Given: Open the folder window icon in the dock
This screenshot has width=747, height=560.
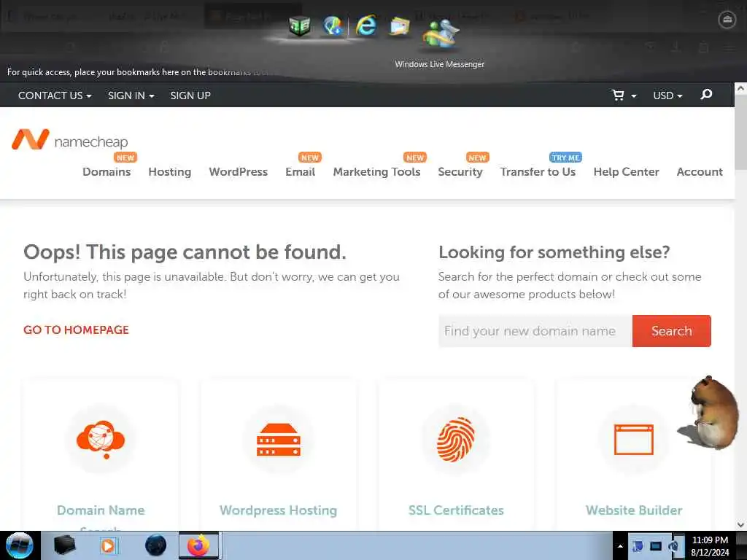Looking at the screenshot, I should point(399,26).
